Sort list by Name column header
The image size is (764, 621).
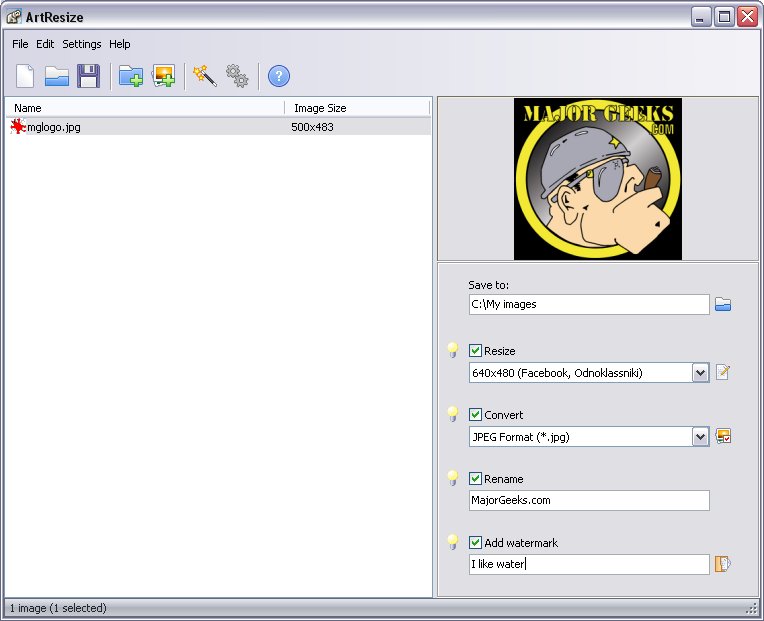(x=145, y=108)
